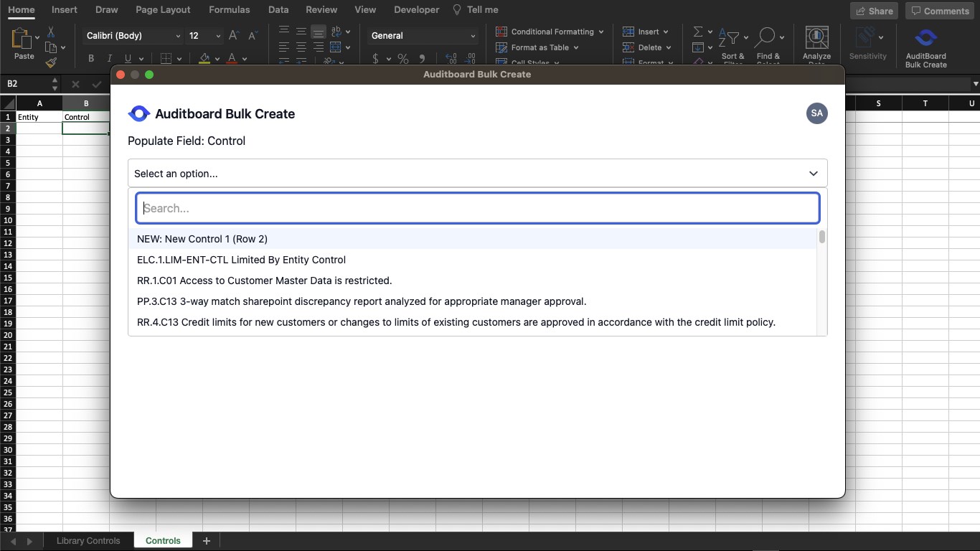Viewport: 980px width, 551px height.
Task: Apply the red font color
Action: click(232, 59)
